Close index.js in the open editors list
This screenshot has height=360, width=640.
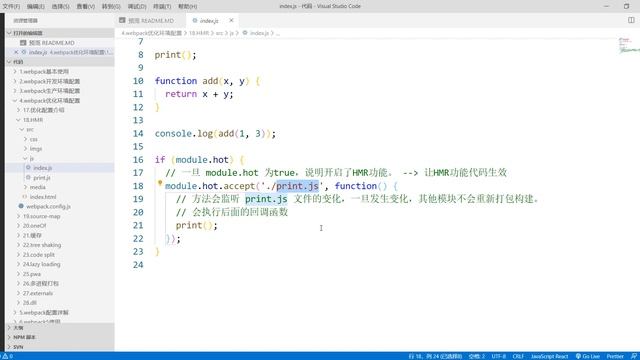[16, 52]
